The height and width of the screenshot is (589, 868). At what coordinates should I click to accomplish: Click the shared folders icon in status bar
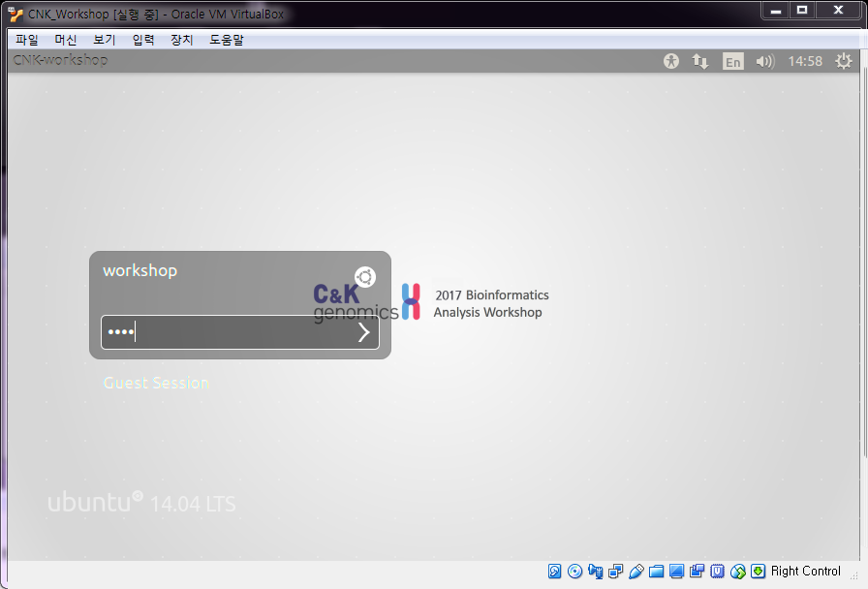pos(657,572)
